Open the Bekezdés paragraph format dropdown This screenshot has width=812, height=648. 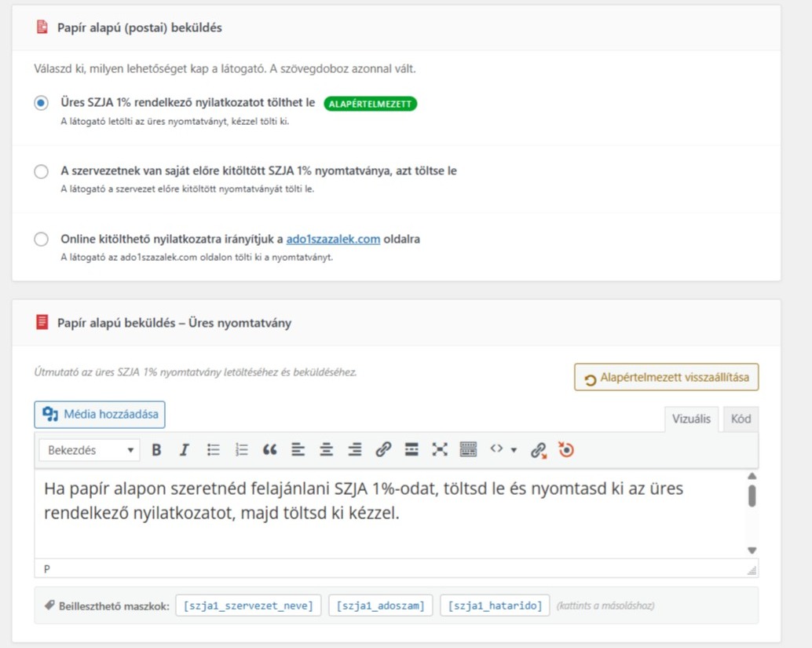click(x=88, y=450)
